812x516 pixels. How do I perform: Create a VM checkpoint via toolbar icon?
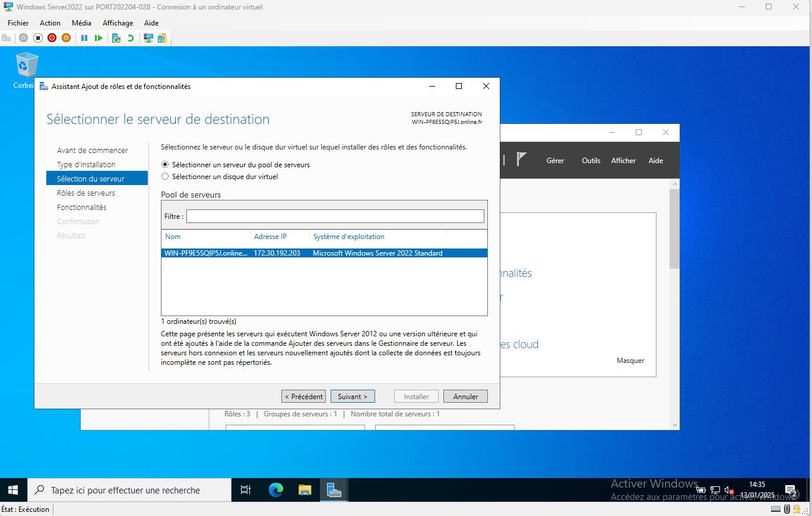point(116,38)
